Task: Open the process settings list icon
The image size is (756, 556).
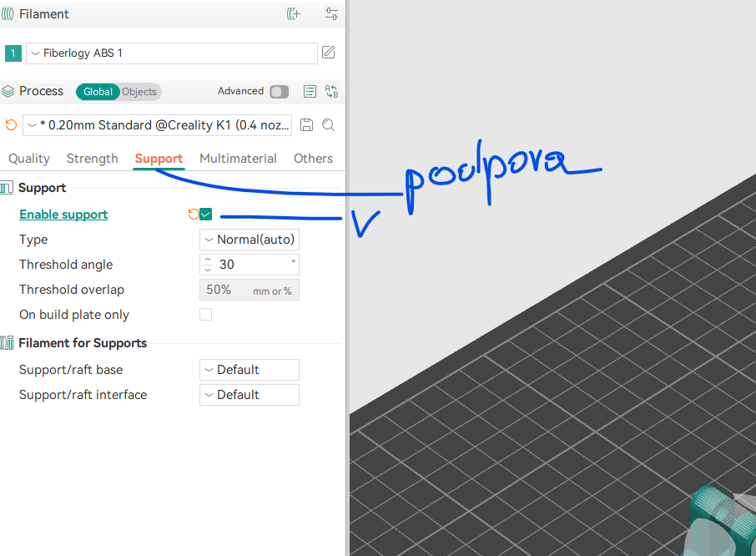Action: pyautogui.click(x=310, y=92)
